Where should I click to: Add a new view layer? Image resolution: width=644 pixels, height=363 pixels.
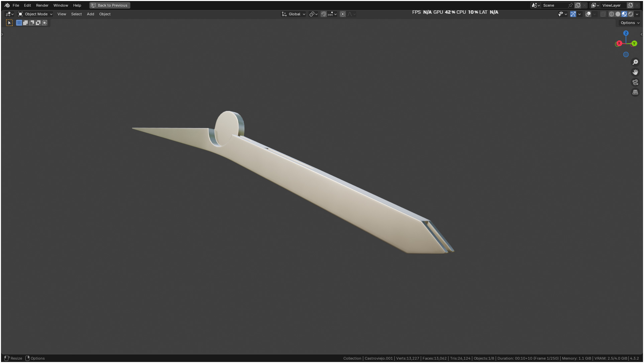(630, 5)
